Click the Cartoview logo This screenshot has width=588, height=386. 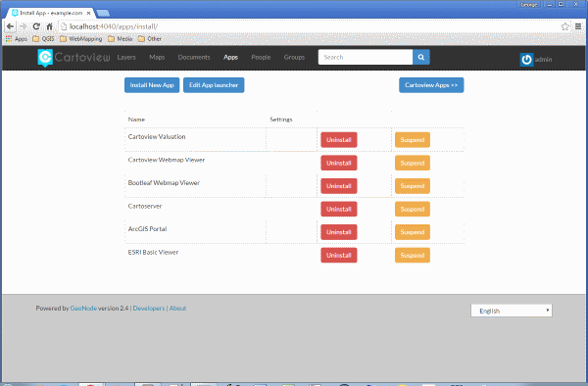point(73,58)
